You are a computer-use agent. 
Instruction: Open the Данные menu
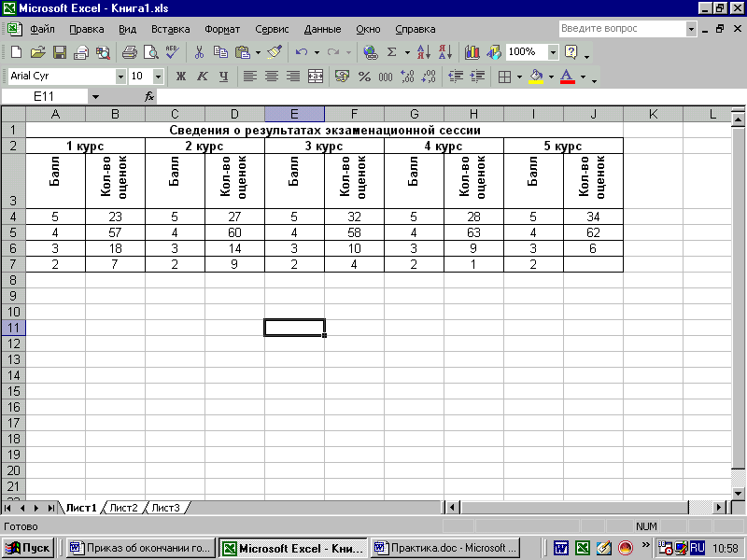[322, 29]
